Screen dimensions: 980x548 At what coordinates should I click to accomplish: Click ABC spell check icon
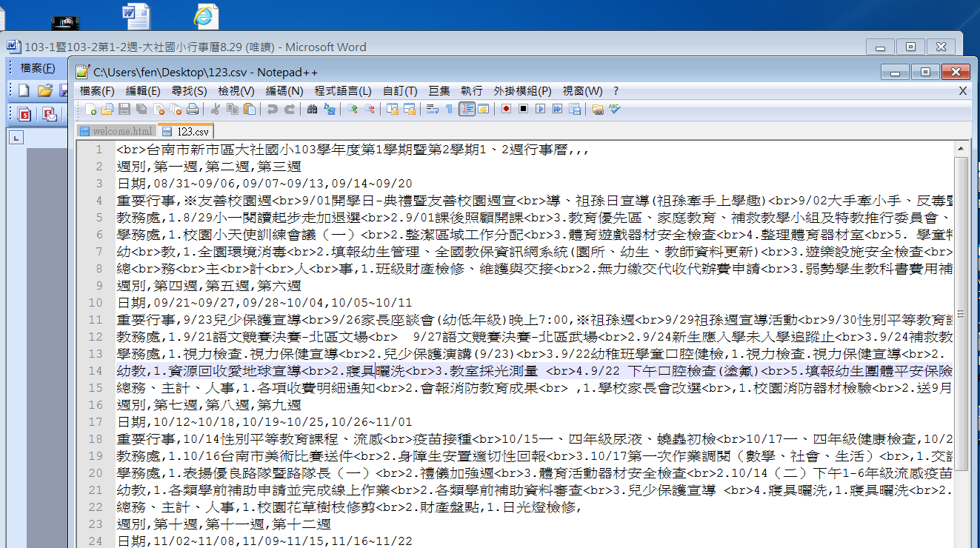614,109
